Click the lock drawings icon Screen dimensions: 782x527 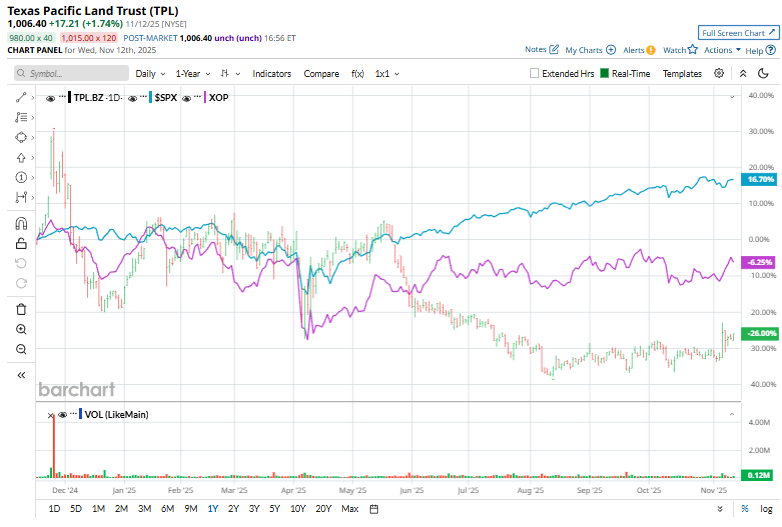pos(21,243)
